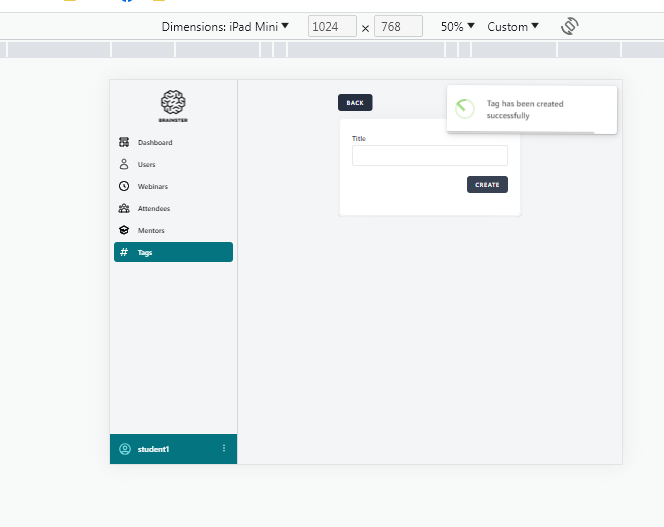Open the Attendees menu item
The image size is (664, 527).
[x=154, y=208]
